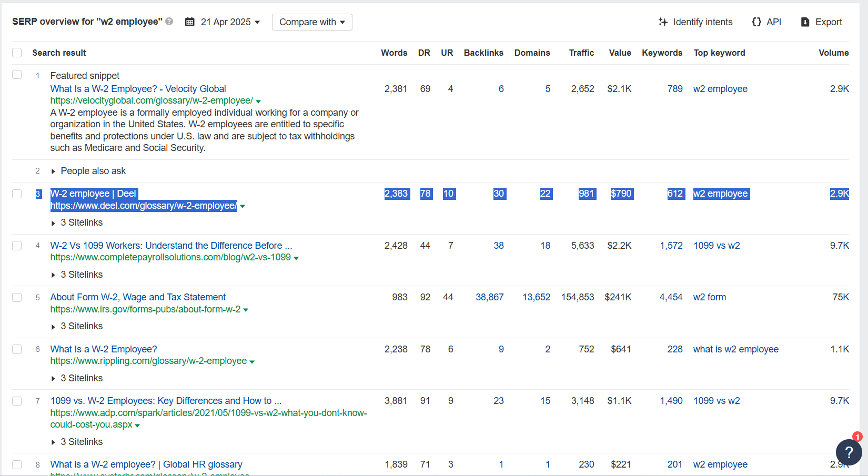868x476 pixels.
Task: Click the Words column header
Action: click(x=394, y=53)
